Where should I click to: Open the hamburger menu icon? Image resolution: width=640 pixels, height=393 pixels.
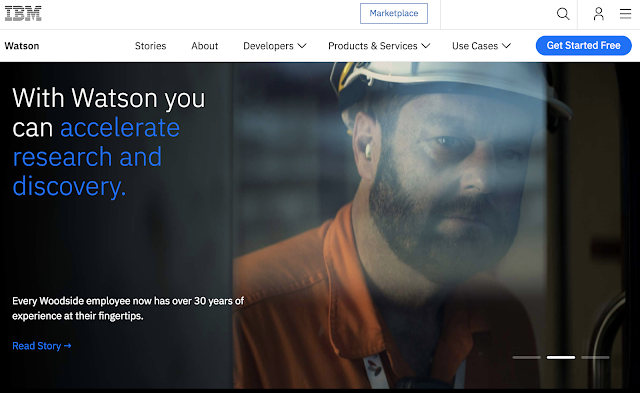point(625,14)
